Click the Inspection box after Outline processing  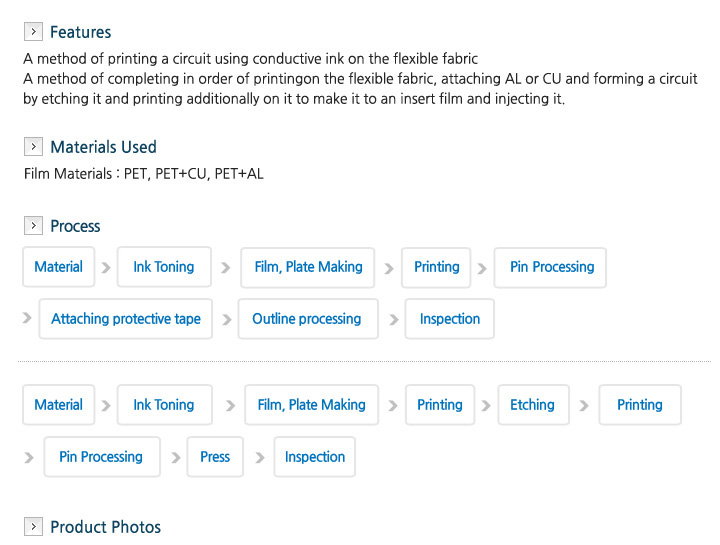point(450,319)
